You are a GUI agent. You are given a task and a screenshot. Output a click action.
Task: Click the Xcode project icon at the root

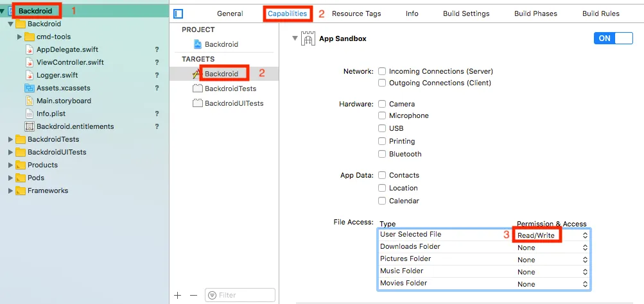click(12, 11)
